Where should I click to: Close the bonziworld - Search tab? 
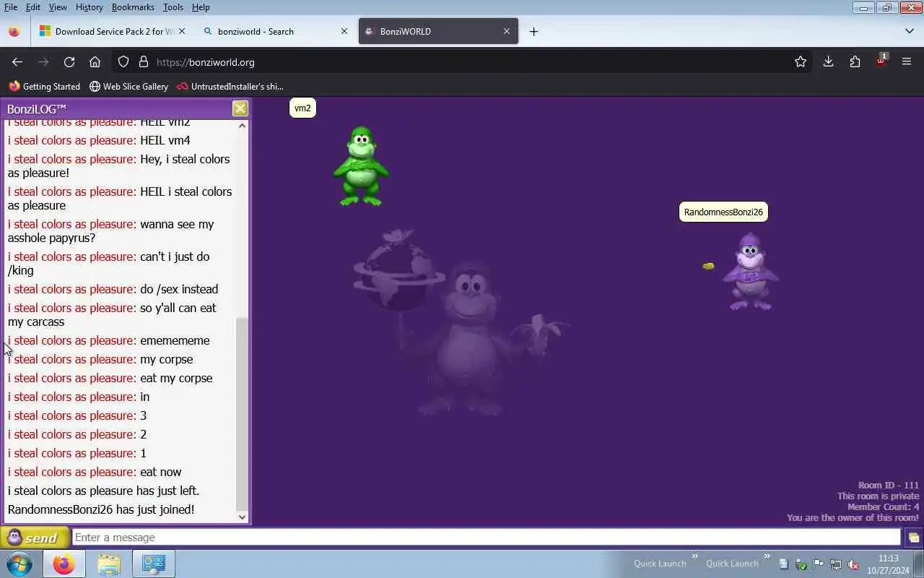pos(344,31)
